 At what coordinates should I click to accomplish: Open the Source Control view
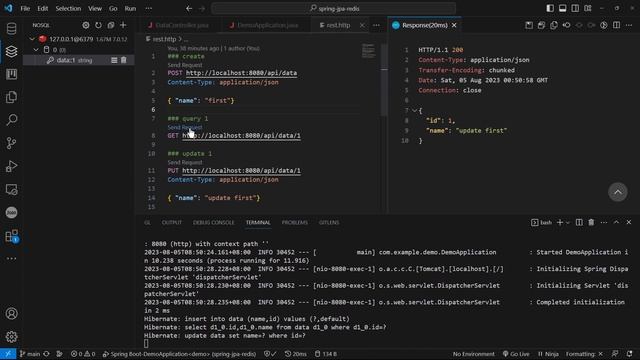pyautogui.click(x=11, y=143)
